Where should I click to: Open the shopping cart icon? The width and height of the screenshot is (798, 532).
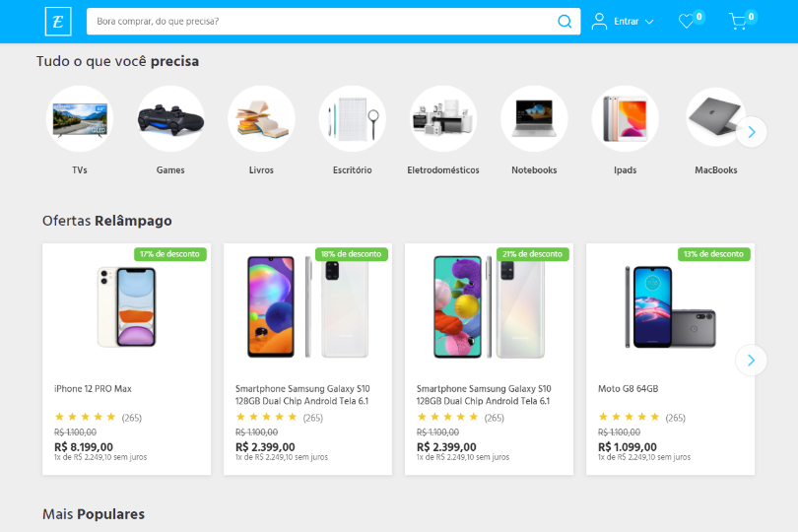point(738,22)
